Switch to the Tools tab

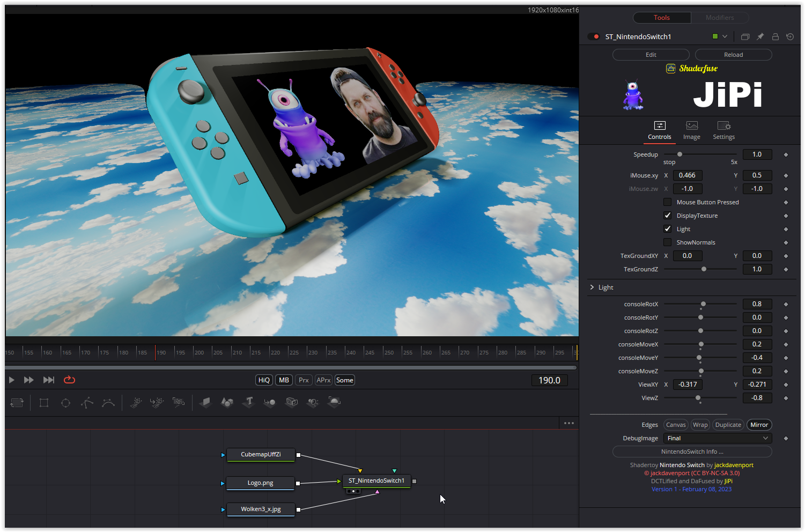pyautogui.click(x=662, y=18)
